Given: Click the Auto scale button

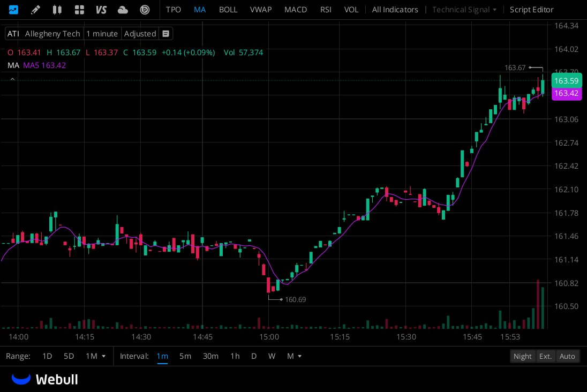Looking at the screenshot, I should click(x=567, y=356).
